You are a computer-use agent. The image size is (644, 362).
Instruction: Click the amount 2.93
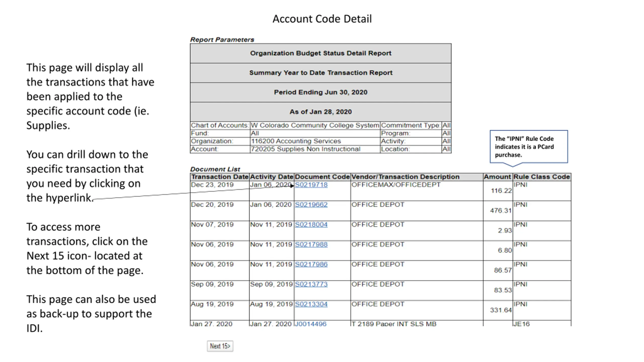click(505, 231)
